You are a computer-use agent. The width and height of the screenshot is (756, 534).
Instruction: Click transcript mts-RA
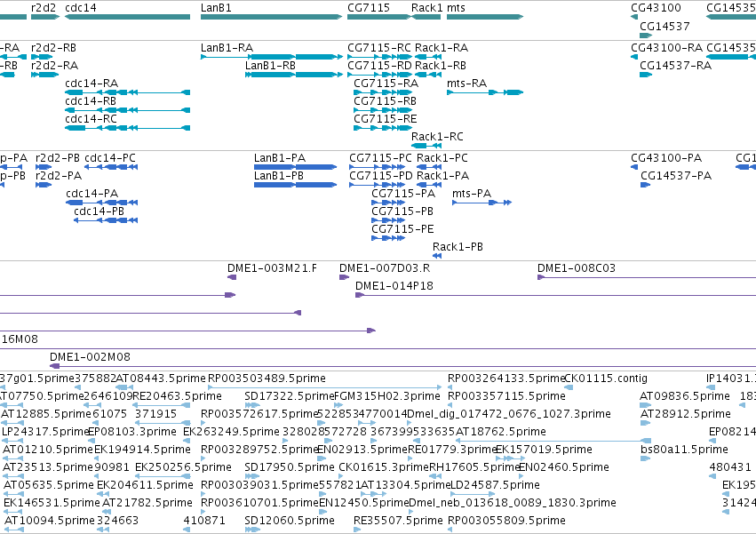pyautogui.click(x=485, y=92)
